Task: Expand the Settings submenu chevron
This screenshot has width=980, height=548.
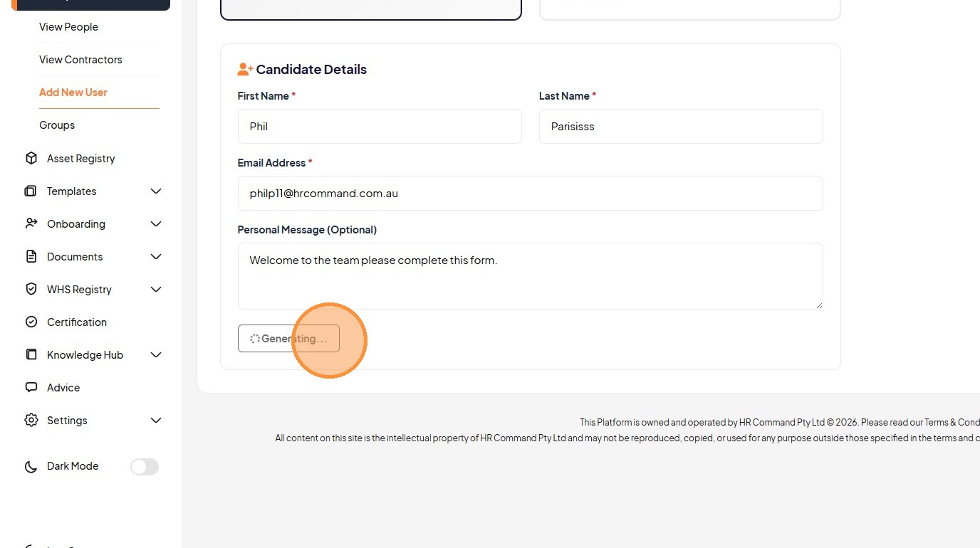Action: (156, 420)
